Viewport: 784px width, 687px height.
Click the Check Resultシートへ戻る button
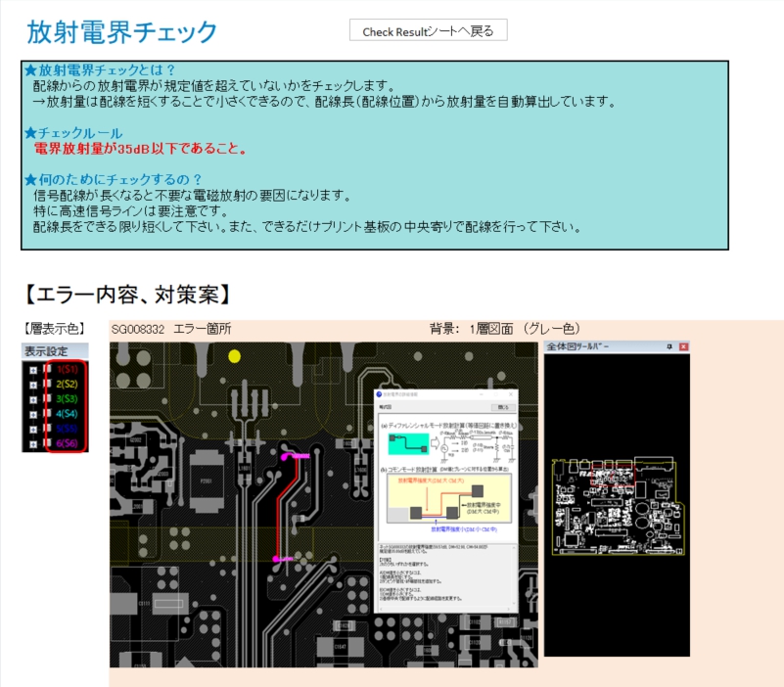(428, 30)
